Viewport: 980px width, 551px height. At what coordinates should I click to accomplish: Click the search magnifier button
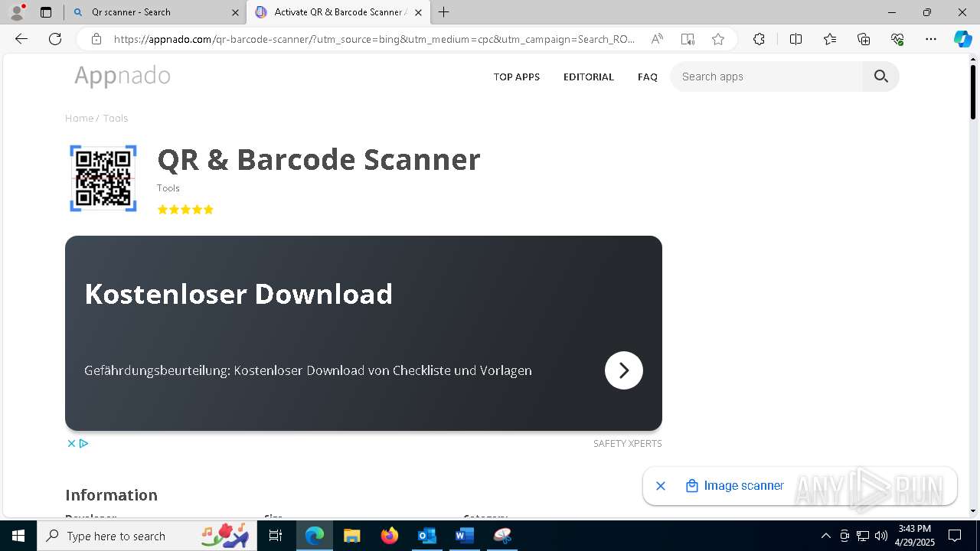click(881, 77)
